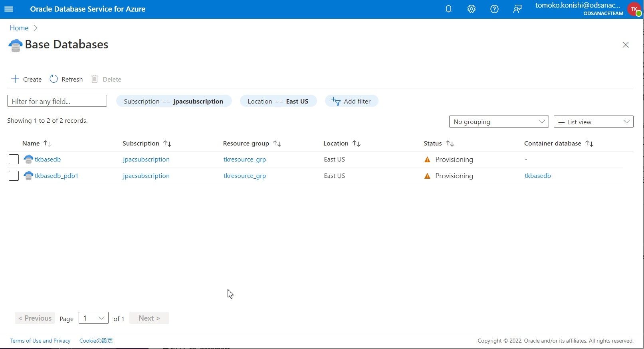The height and width of the screenshot is (349, 644).
Task: Close the Base Databases blade
Action: (x=626, y=45)
